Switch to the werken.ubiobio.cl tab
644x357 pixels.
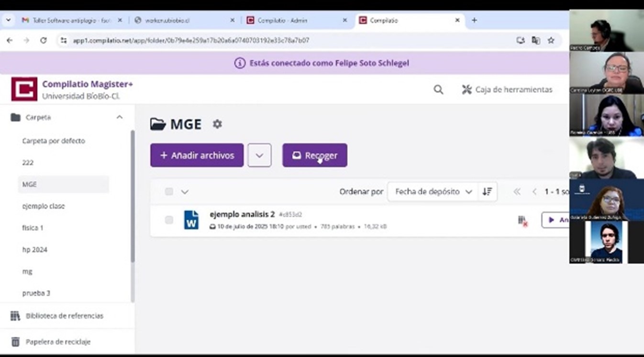(x=184, y=21)
